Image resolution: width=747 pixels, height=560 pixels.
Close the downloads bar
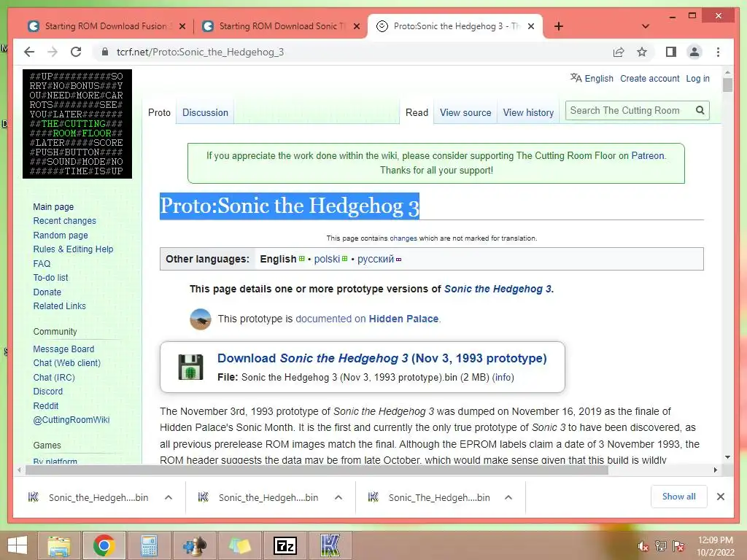tap(720, 497)
